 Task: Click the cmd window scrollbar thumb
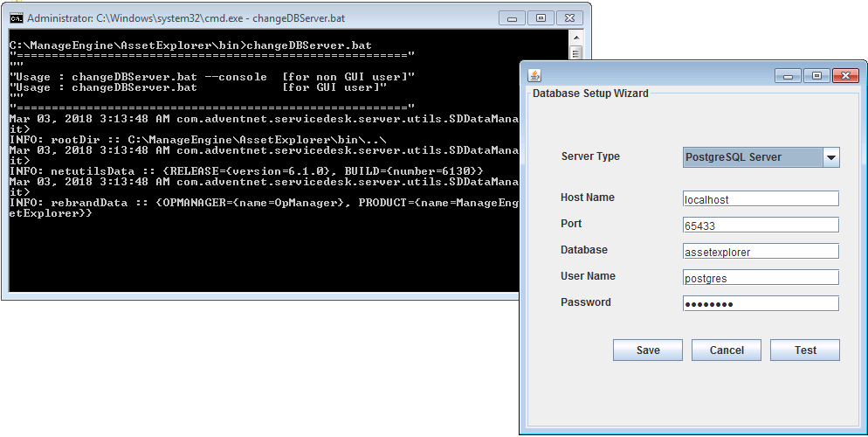coord(575,52)
